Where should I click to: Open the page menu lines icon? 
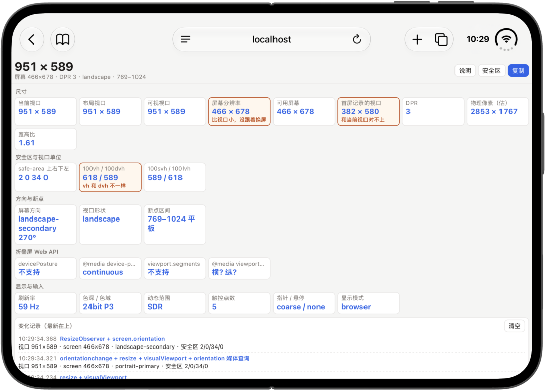[186, 39]
